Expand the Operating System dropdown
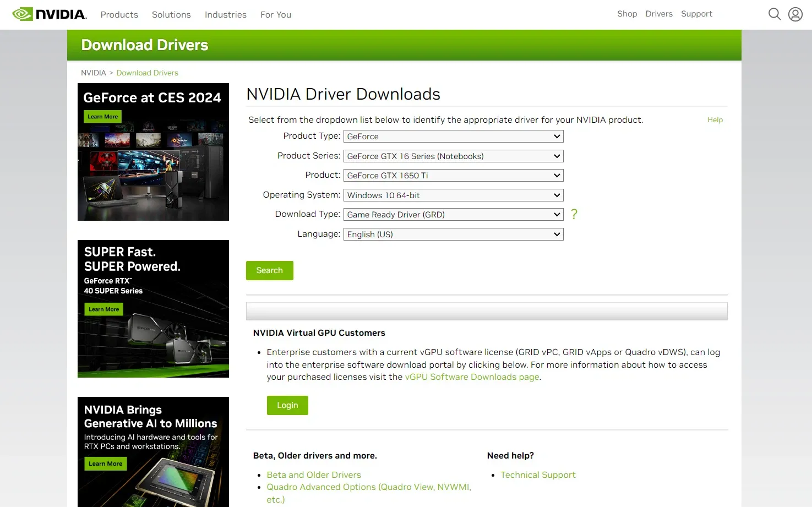This screenshot has width=812, height=507. (x=453, y=195)
